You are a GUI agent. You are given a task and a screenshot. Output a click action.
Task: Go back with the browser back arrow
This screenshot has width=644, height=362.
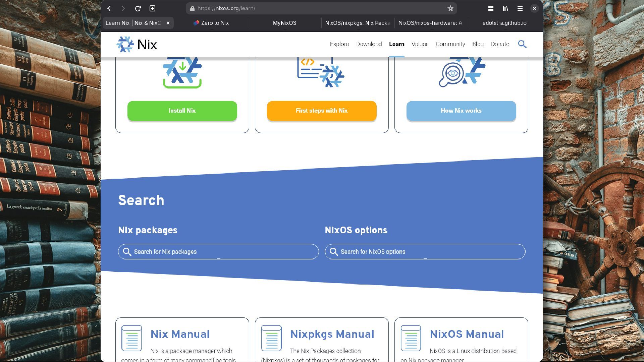point(109,8)
